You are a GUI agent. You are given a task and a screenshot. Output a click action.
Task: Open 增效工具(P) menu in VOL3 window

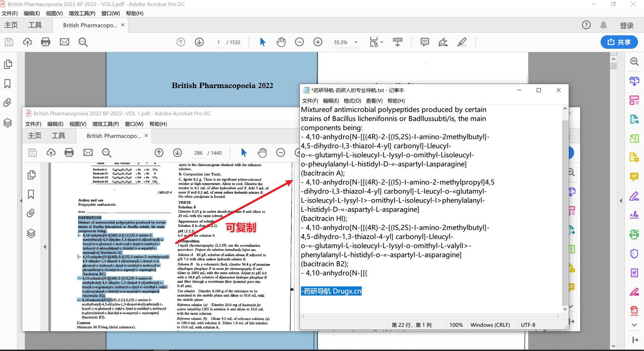coord(82,13)
